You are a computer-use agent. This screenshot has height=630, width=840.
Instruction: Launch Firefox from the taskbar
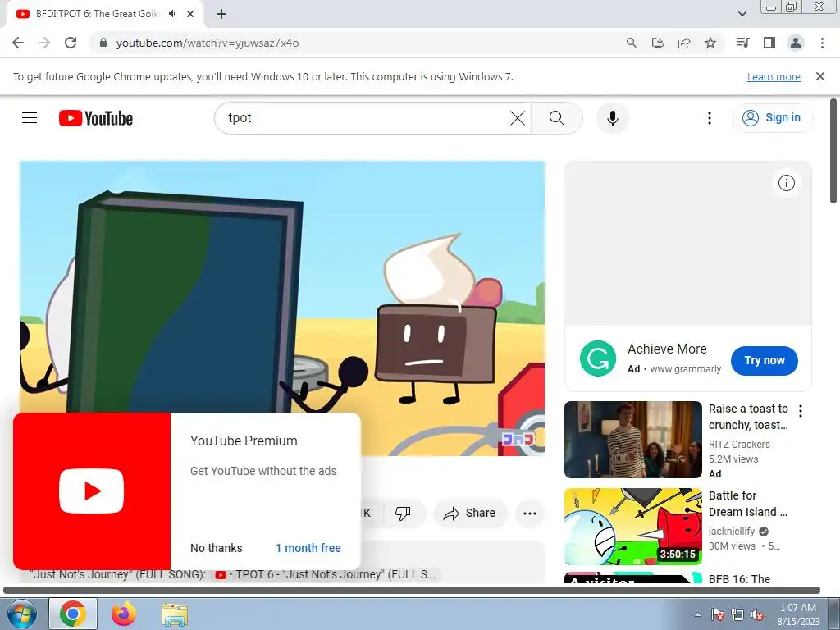point(124,614)
